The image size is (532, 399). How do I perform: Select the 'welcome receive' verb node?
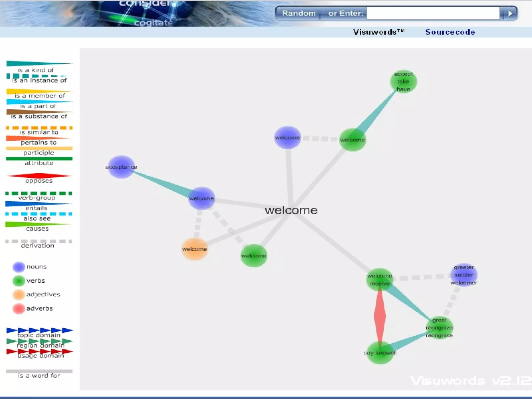tap(379, 280)
